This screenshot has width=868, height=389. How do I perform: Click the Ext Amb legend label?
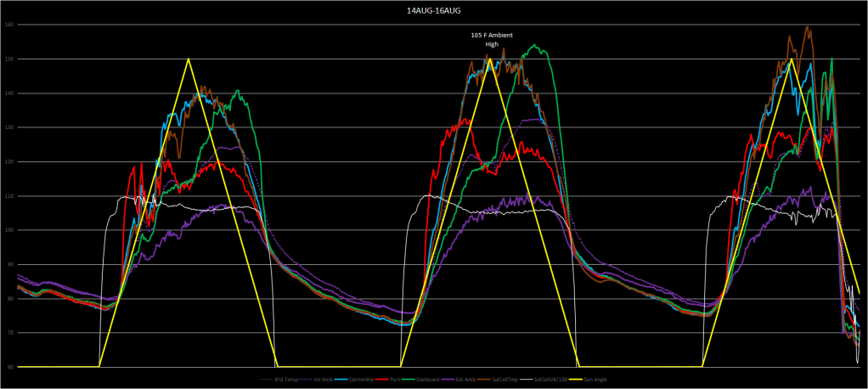point(465,380)
